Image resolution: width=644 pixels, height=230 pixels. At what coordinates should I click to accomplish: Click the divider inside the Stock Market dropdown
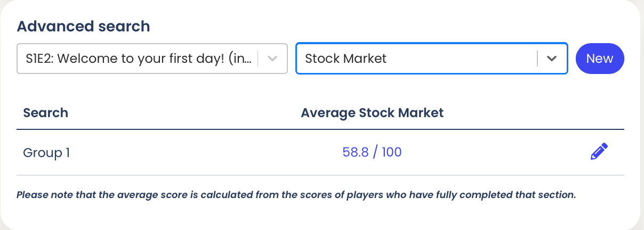point(537,59)
